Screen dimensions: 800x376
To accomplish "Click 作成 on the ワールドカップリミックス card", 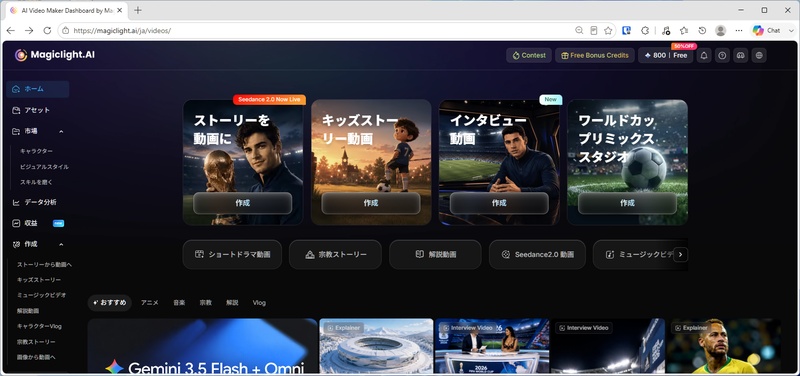I will 628,203.
